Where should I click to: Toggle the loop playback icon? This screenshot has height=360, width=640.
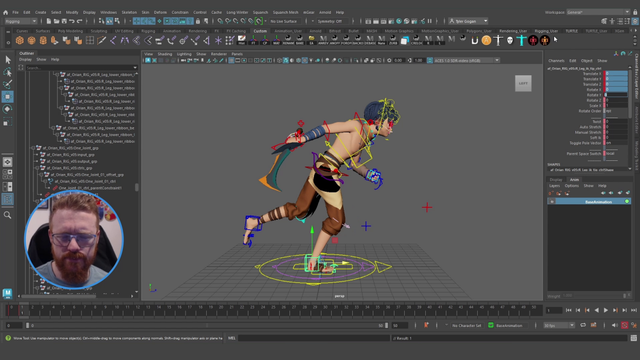pos(583,325)
